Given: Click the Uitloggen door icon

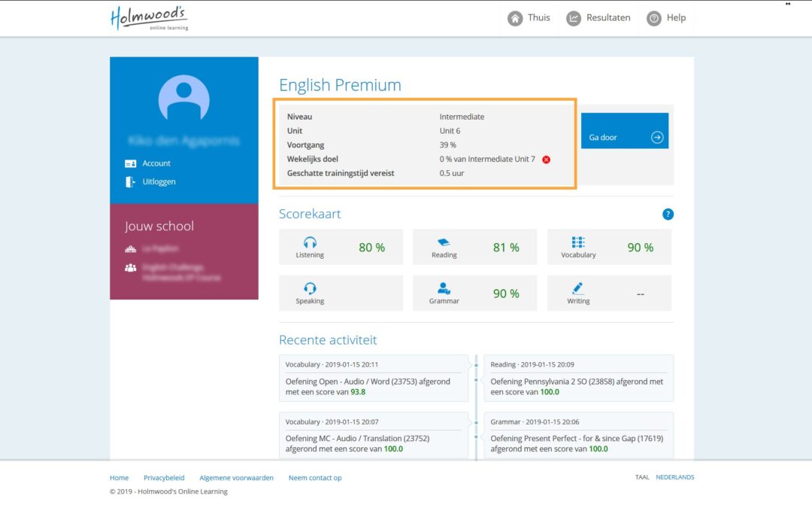Looking at the screenshot, I should point(131,182).
